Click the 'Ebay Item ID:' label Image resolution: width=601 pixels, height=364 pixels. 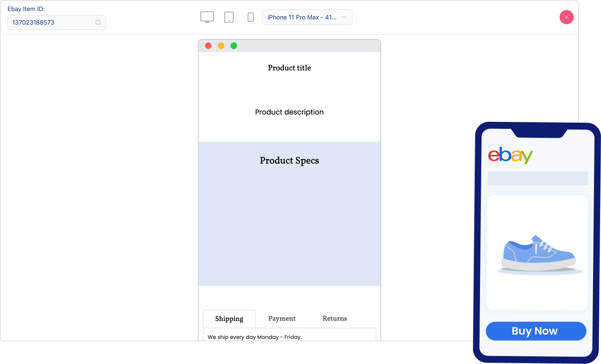pyautogui.click(x=26, y=9)
